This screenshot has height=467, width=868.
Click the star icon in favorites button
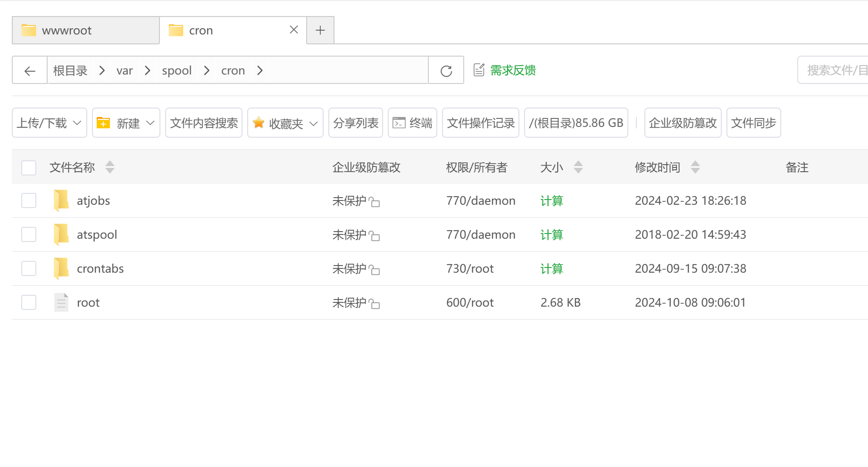coord(259,123)
